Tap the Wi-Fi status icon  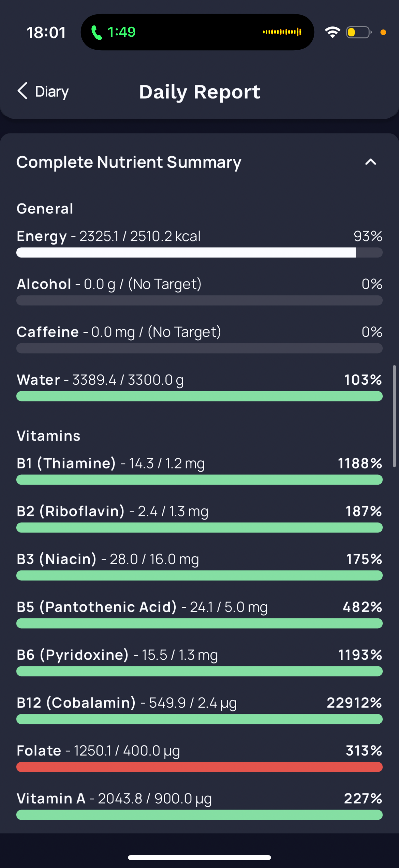click(332, 32)
